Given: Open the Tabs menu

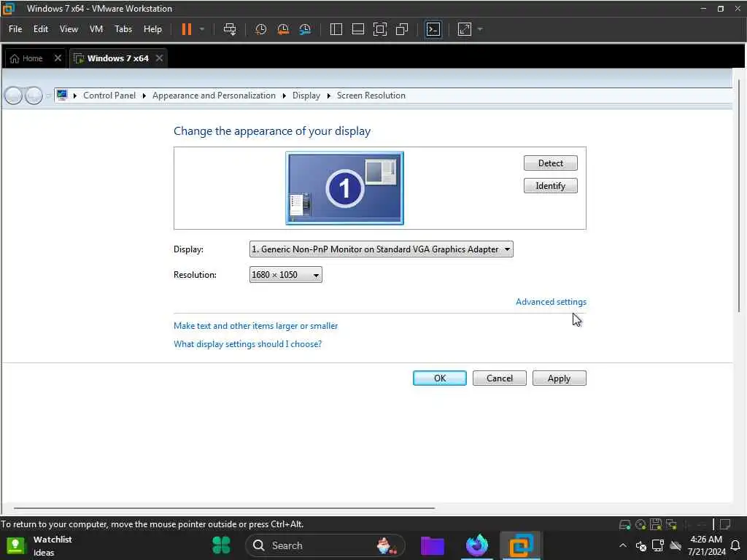Looking at the screenshot, I should (123, 29).
